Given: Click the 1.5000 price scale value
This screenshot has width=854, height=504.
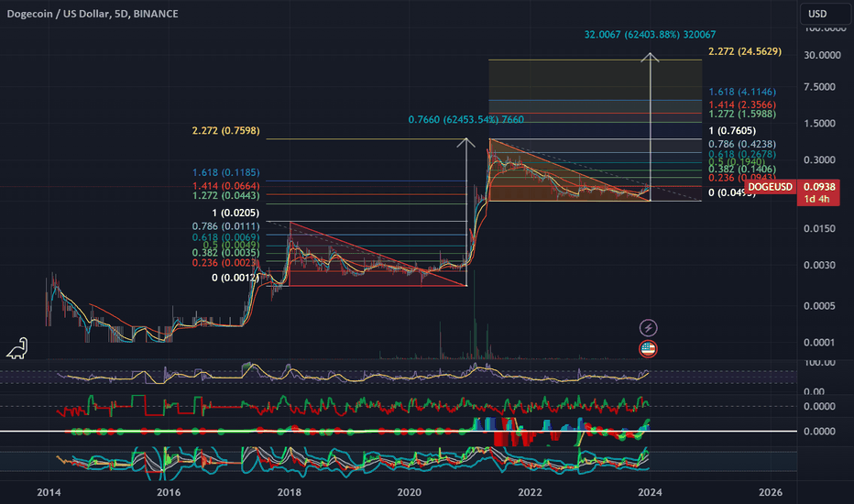Looking at the screenshot, I should pyautogui.click(x=820, y=124).
